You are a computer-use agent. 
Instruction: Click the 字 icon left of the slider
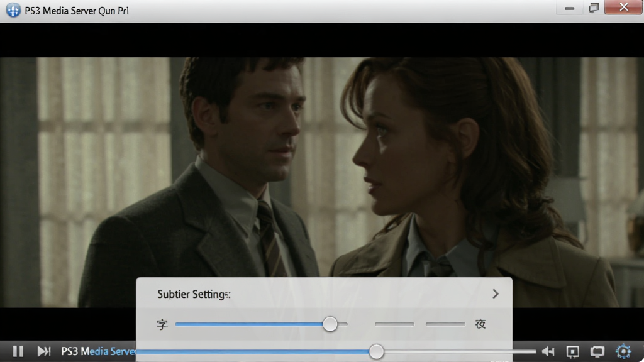(162, 324)
